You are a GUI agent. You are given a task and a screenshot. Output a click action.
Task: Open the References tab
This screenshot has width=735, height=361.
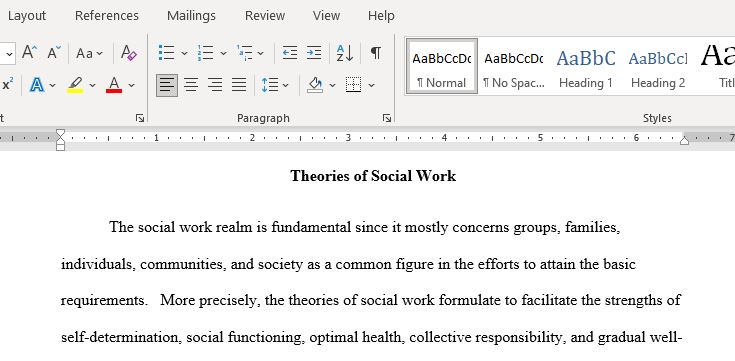(106, 15)
